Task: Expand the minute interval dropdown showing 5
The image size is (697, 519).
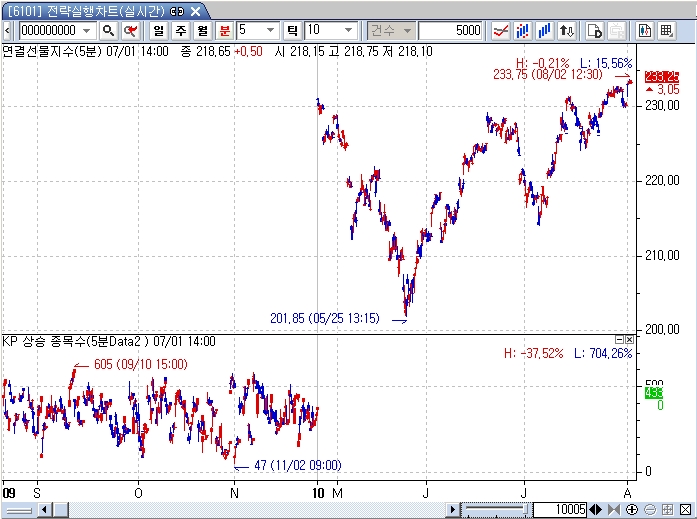Action: coord(271,31)
